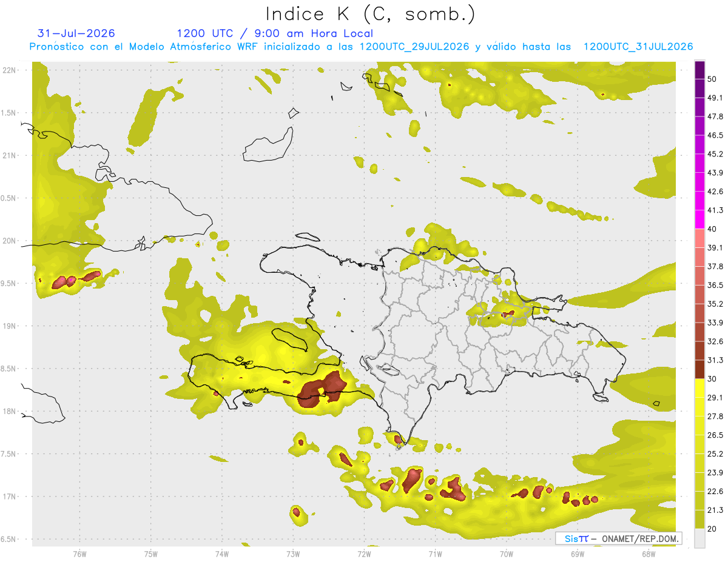Click the '40' color scale value
Image resolution: width=728 pixels, height=562 pixels.
click(712, 229)
